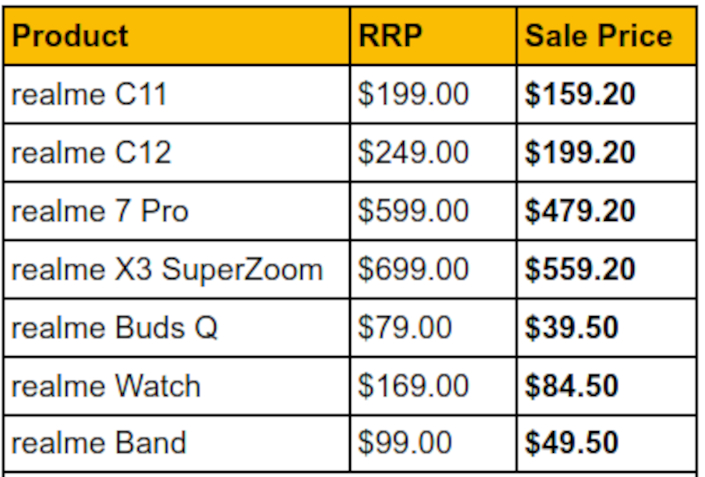The height and width of the screenshot is (477, 705).
Task: Click the $559.20 sale price
Action: [580, 269]
